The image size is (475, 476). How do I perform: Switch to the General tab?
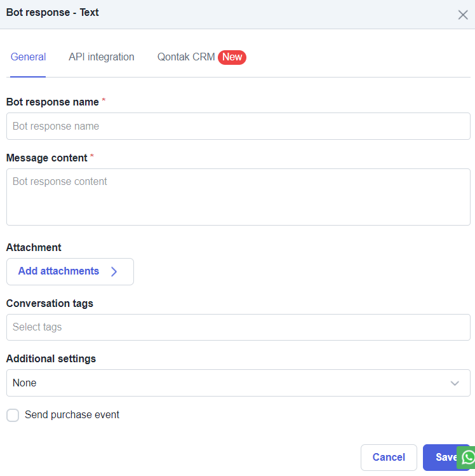tap(28, 57)
